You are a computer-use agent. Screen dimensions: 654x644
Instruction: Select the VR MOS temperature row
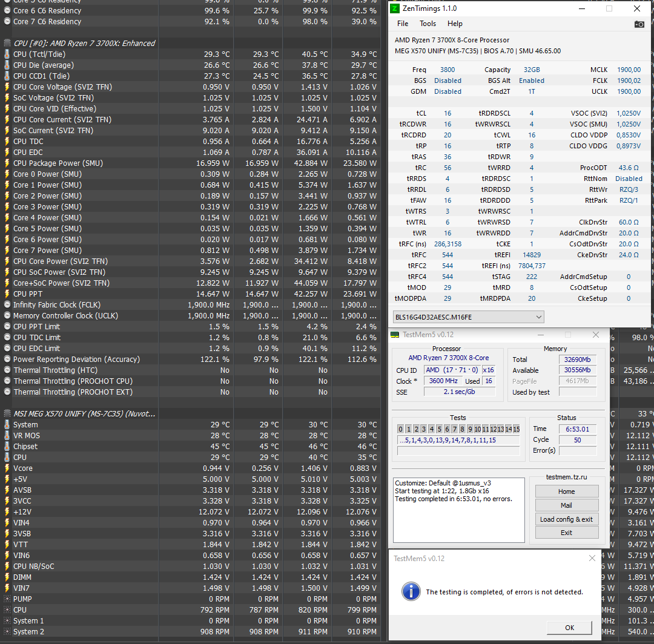[x=190, y=436]
